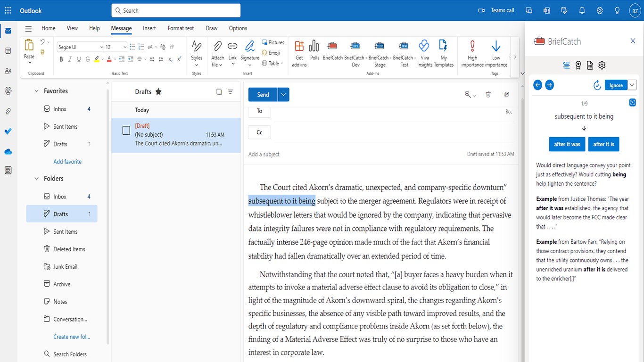Go to next BriefCatch suggestion
The height and width of the screenshot is (362, 644).
coord(549,85)
